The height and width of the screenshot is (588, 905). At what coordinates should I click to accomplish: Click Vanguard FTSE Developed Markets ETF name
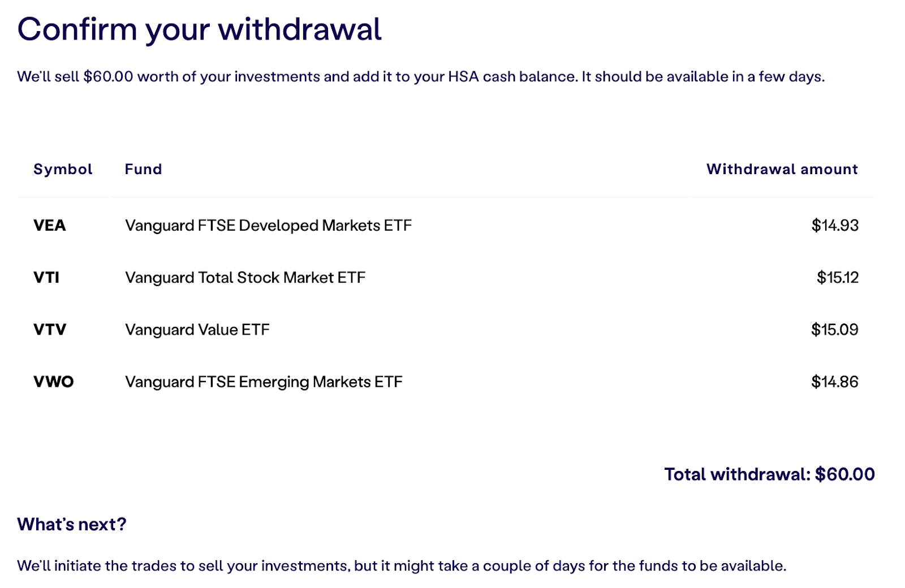pos(268,226)
